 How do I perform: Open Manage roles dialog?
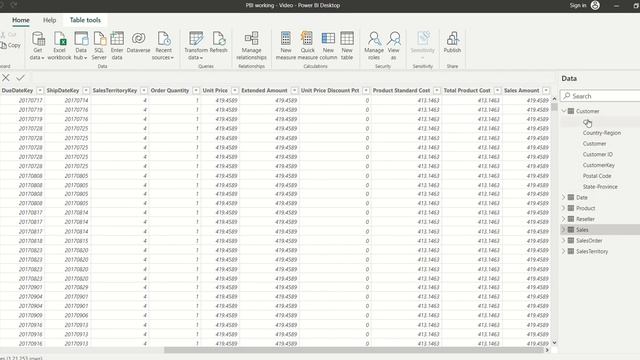point(374,46)
